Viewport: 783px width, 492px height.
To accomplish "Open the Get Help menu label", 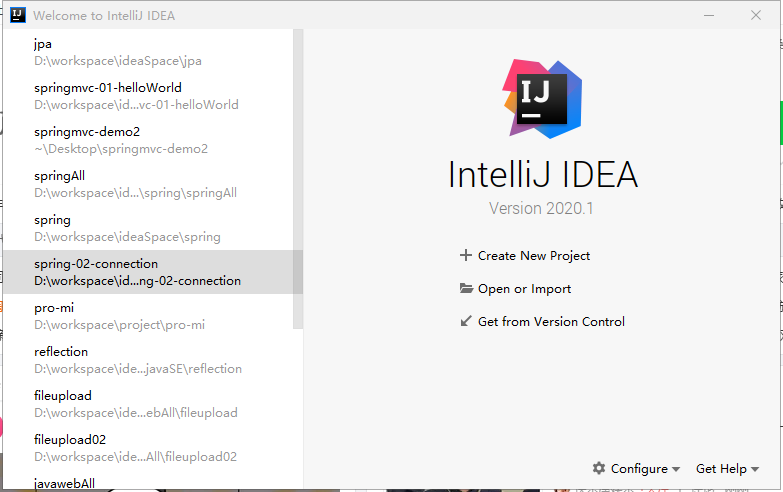I will click(721, 469).
